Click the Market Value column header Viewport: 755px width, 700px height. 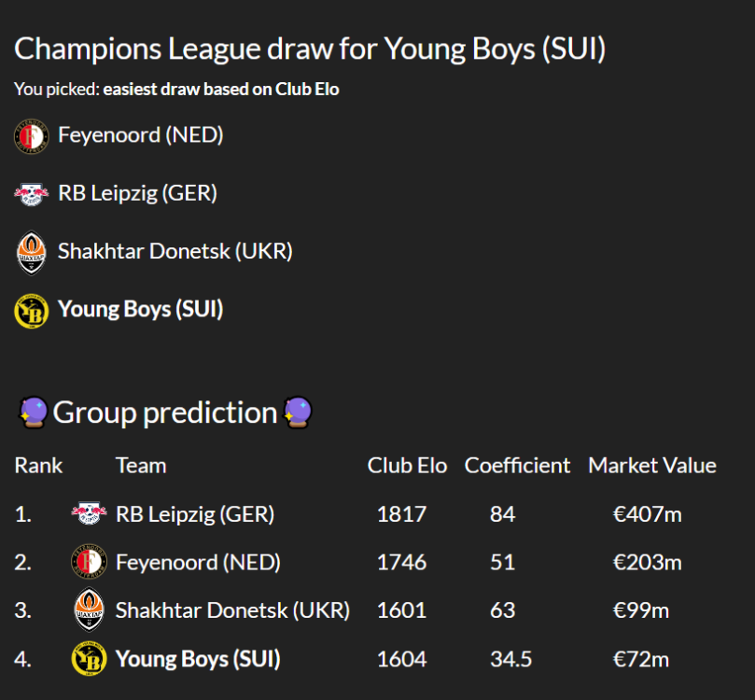(x=651, y=465)
